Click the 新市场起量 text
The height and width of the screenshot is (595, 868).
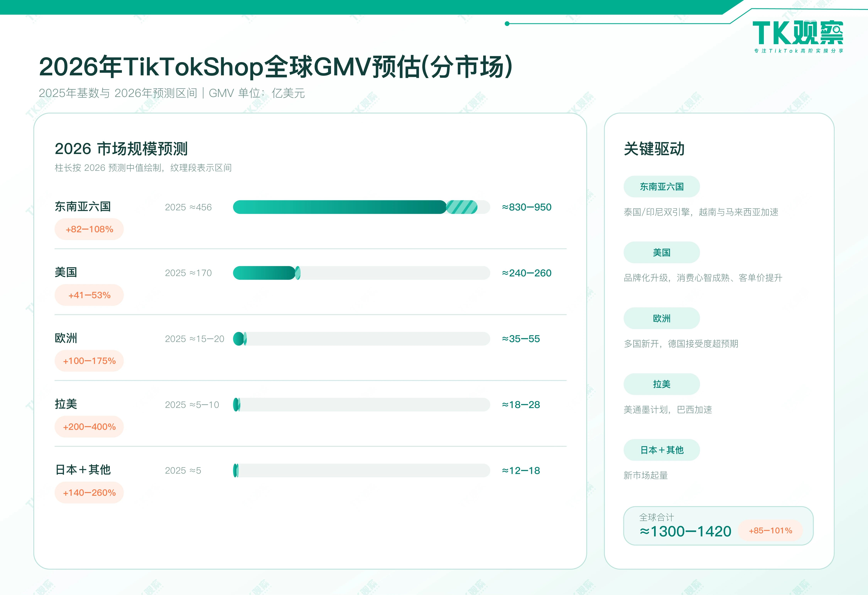click(646, 475)
